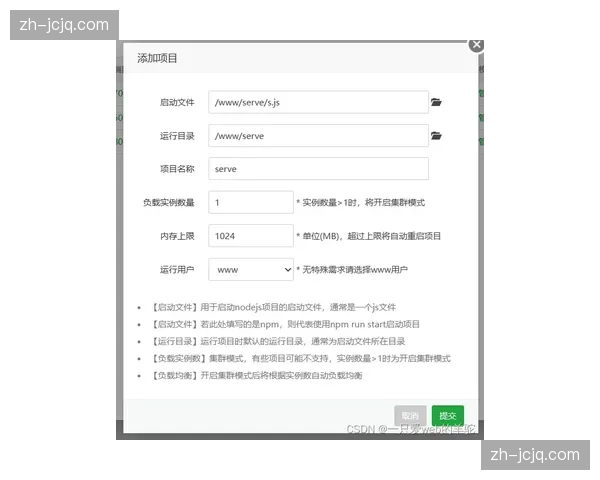This screenshot has height=480, width=600.
Task: Click the 提交 submit button
Action: click(x=448, y=416)
